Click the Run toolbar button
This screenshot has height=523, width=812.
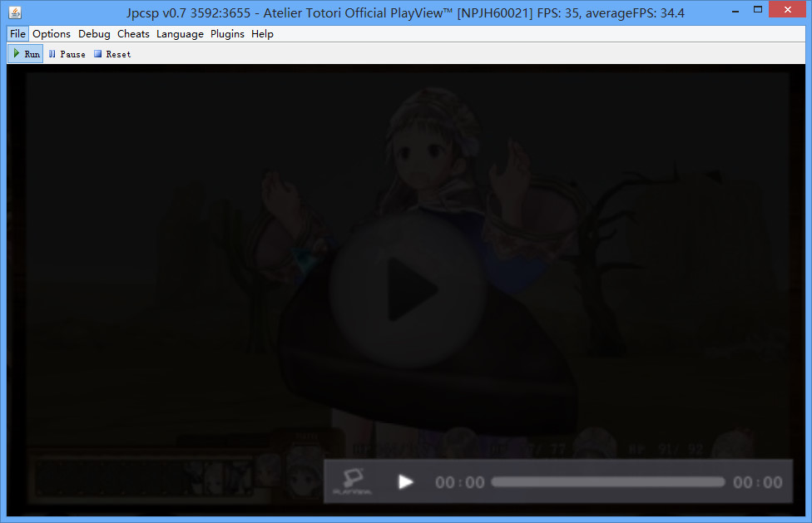25,54
